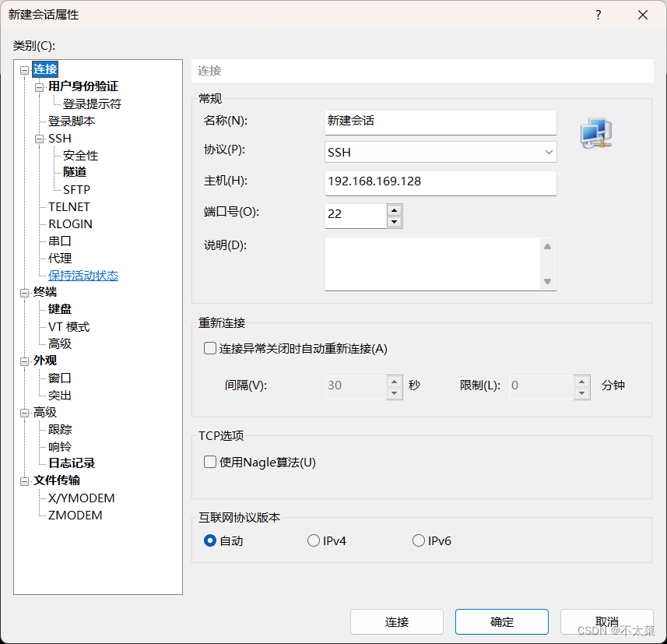Enable the 使用Nagle算法 option
667x644 pixels.
[x=209, y=462]
